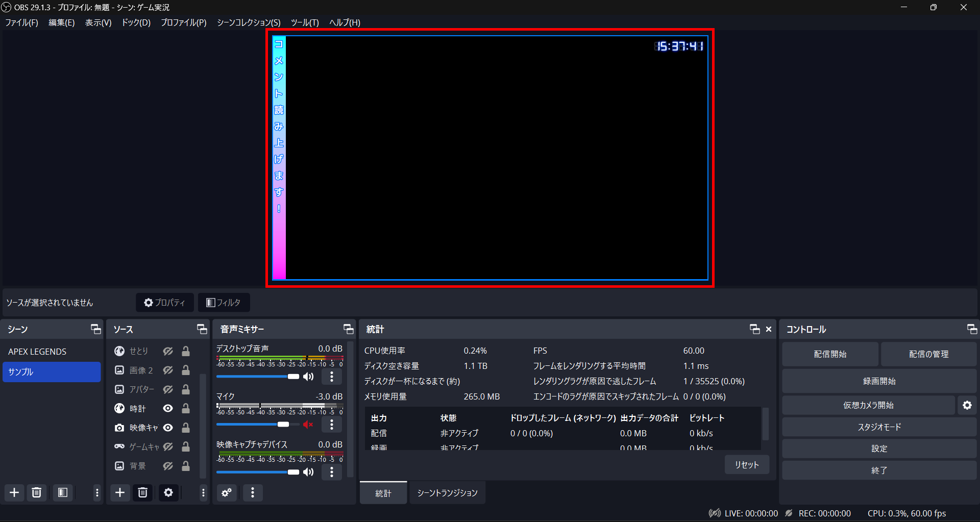The image size is (980, 522).
Task: Reset statistics with リセット button
Action: click(747, 465)
